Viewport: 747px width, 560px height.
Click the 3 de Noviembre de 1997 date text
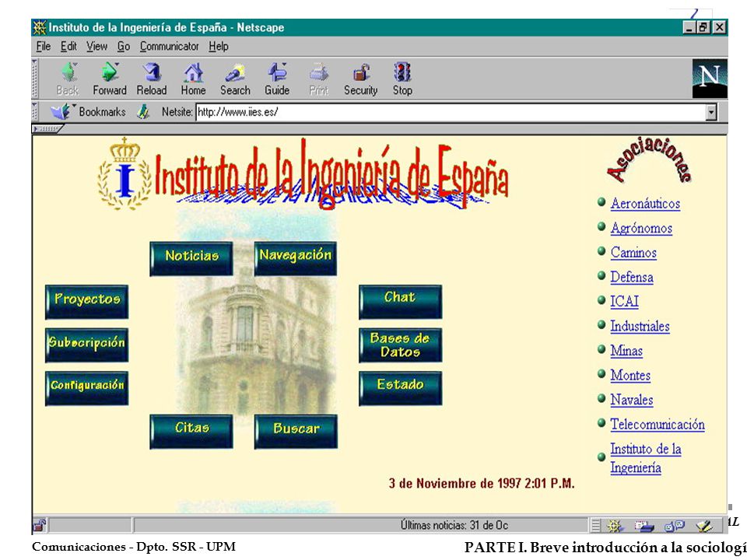pyautogui.click(x=482, y=483)
